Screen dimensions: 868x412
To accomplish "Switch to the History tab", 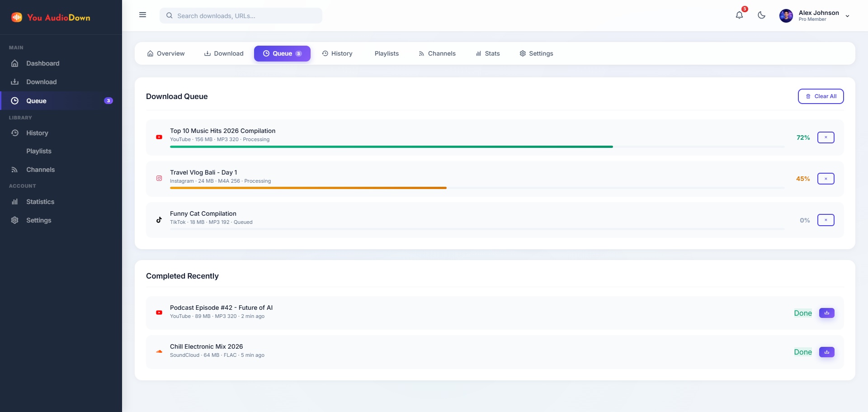I will tap(337, 53).
